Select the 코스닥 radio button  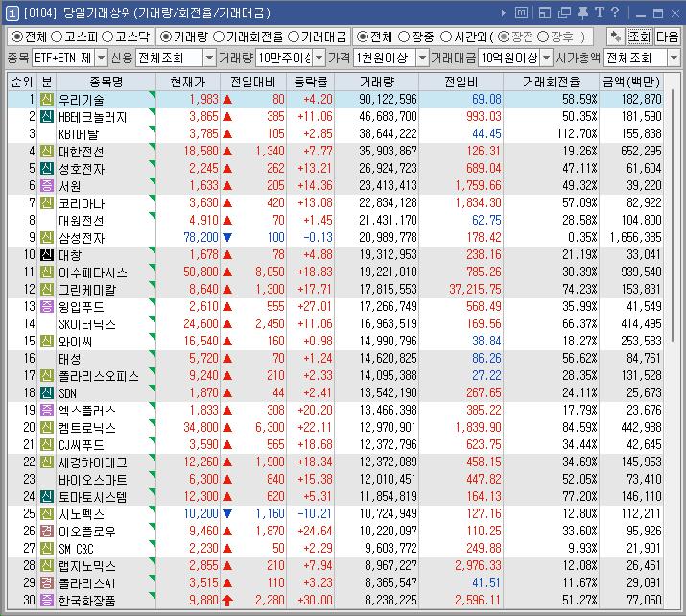coord(107,36)
